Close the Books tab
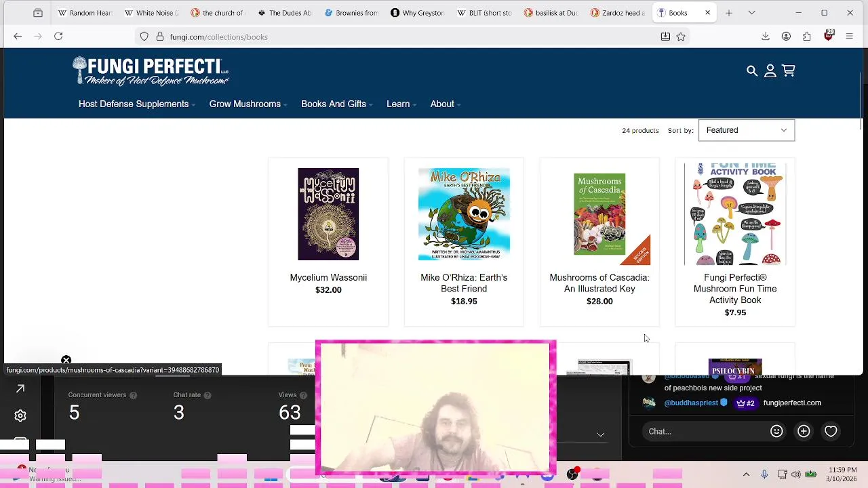 tap(707, 13)
